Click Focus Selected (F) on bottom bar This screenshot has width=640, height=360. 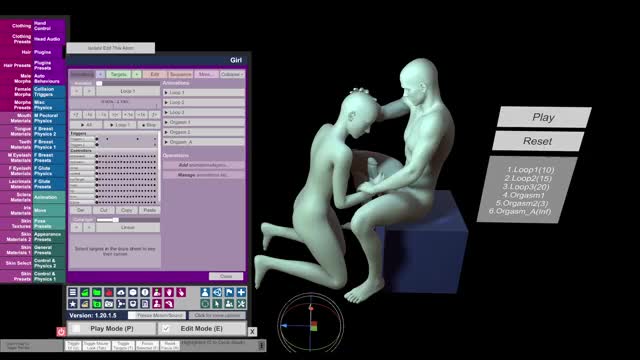pos(147,346)
